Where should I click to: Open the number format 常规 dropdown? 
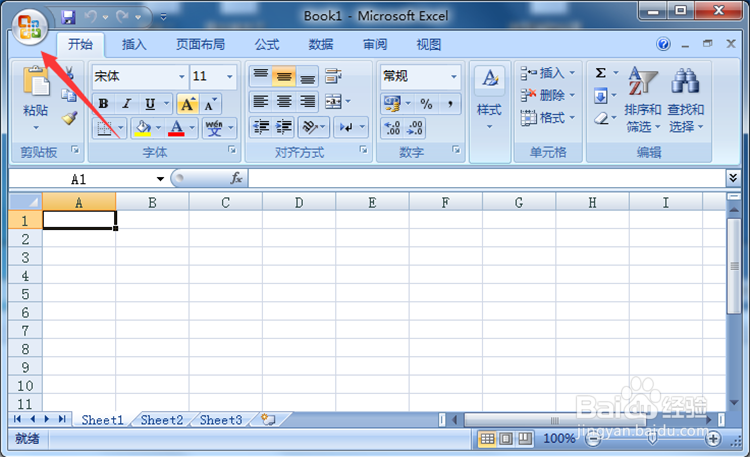click(453, 77)
